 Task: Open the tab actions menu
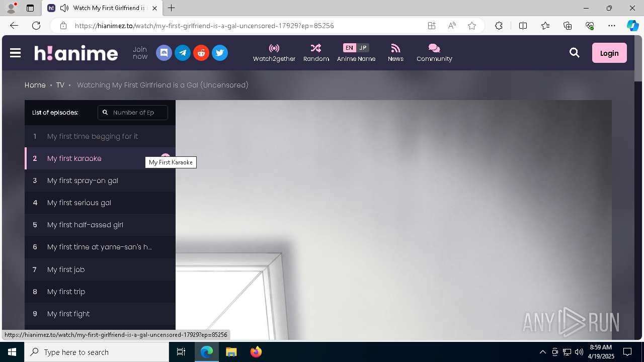[x=30, y=8]
